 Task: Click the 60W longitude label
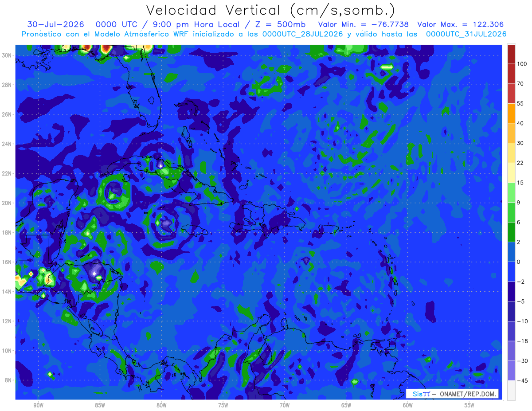click(x=408, y=405)
